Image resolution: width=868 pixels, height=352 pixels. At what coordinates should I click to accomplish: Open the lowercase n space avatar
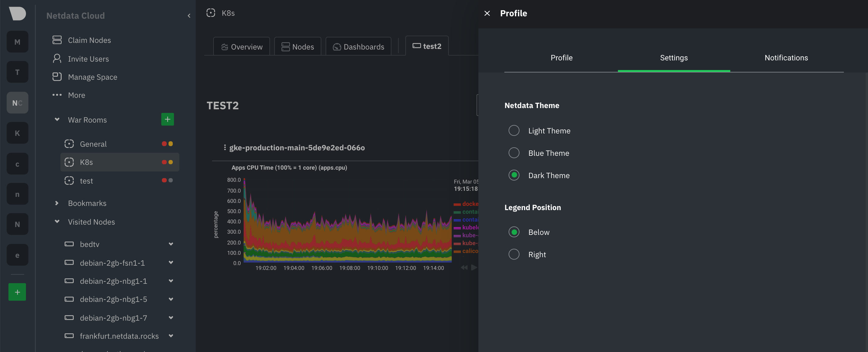coord(18,194)
